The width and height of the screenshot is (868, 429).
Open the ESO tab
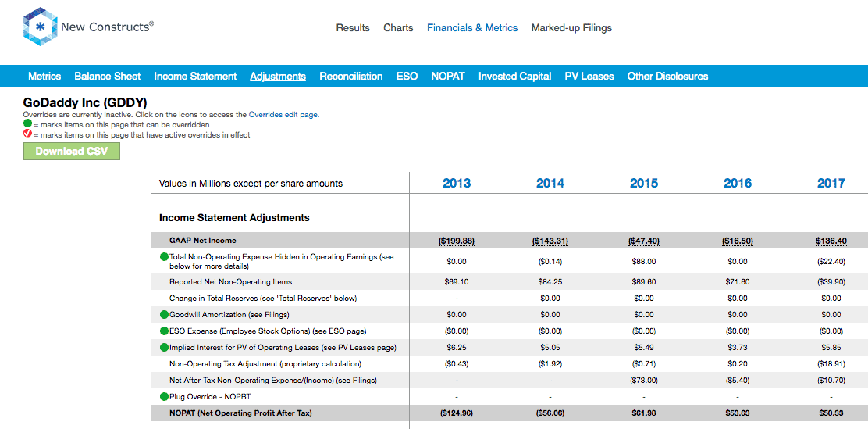[x=407, y=77]
